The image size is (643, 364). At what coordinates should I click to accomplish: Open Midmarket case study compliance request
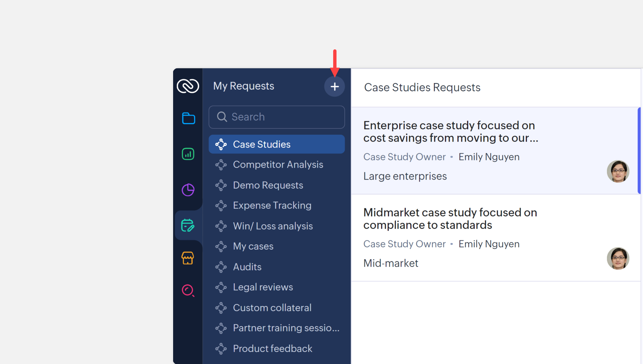(x=450, y=219)
